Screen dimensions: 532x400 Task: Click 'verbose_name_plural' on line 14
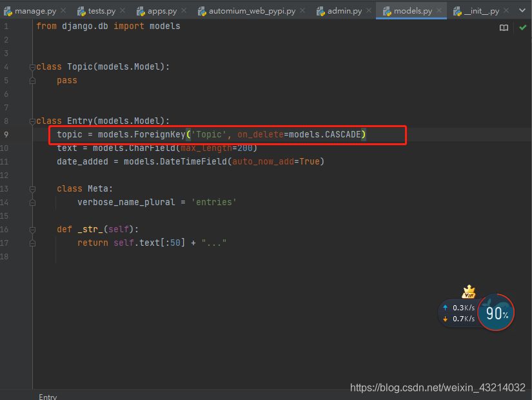(x=126, y=203)
